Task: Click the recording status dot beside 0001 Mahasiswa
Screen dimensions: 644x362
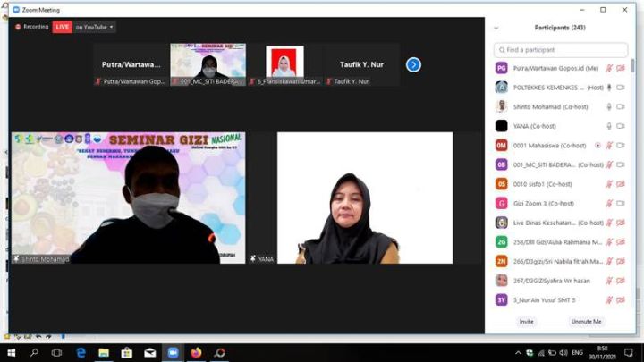Action: click(597, 146)
